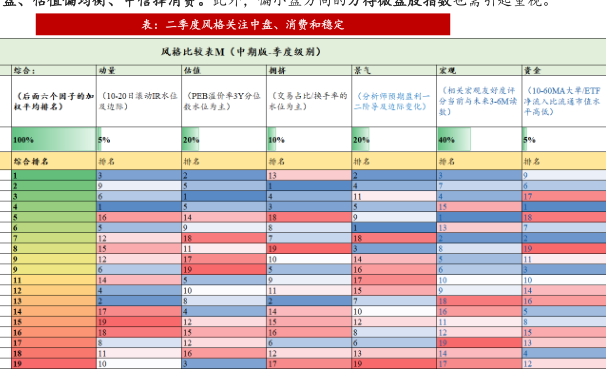Select the red rank 19 cell in 综合排名

coord(54,364)
